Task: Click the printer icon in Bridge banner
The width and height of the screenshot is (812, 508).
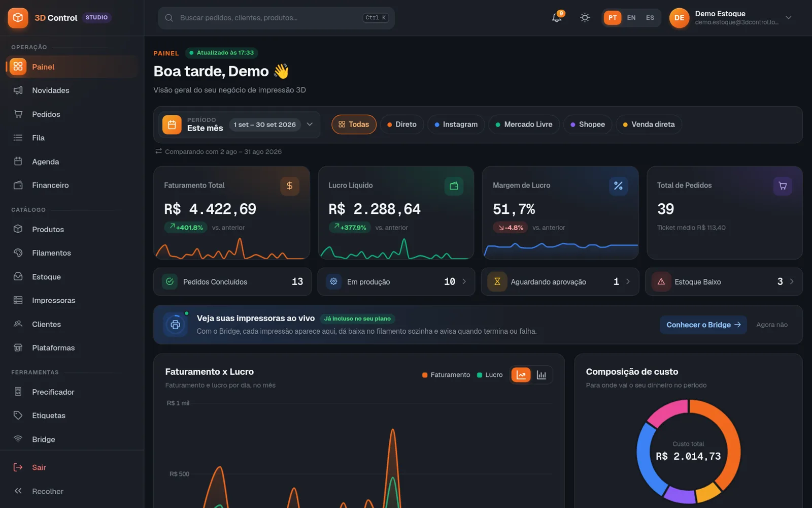Action: pyautogui.click(x=175, y=325)
